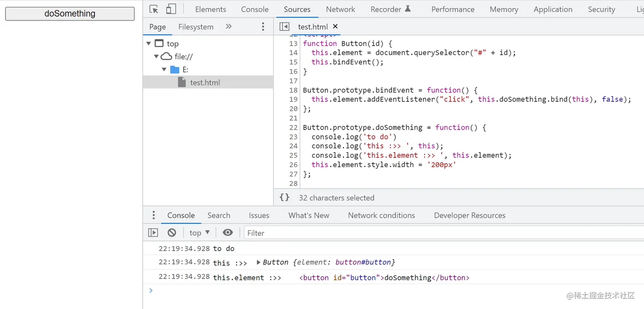Click line number 25 in the gutter
This screenshot has width=644, height=309.
[293, 155]
